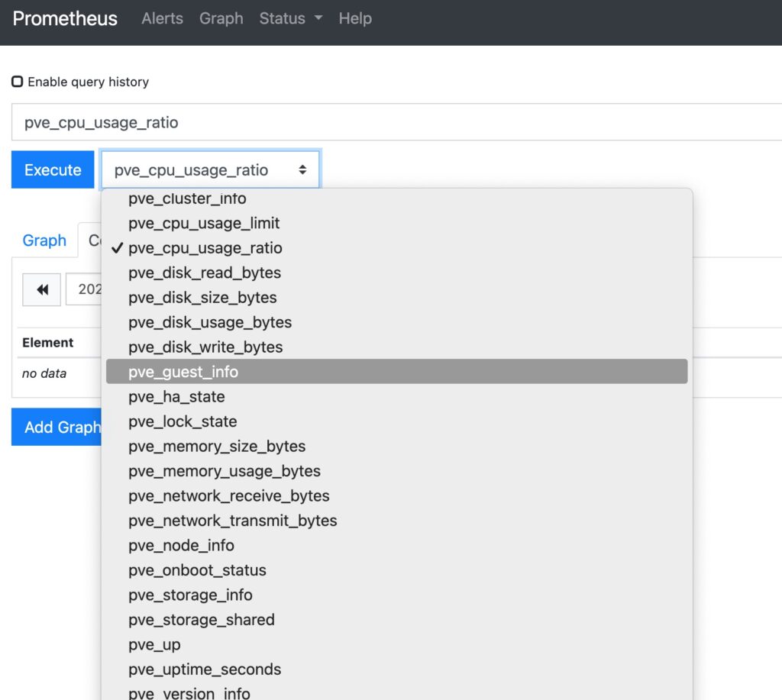Click the Element column header
The width and height of the screenshot is (782, 700).
pyautogui.click(x=48, y=343)
